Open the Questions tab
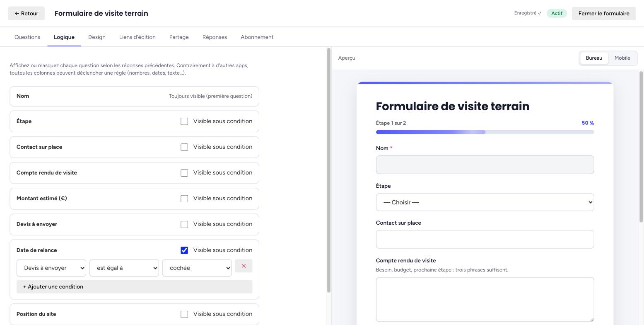Viewport: 644px width, 325px height. 27,37
